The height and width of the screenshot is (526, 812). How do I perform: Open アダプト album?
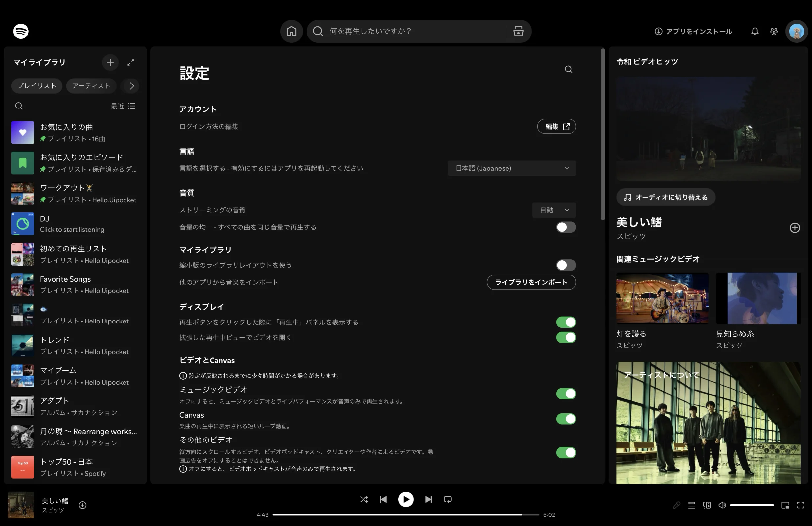[75, 406]
